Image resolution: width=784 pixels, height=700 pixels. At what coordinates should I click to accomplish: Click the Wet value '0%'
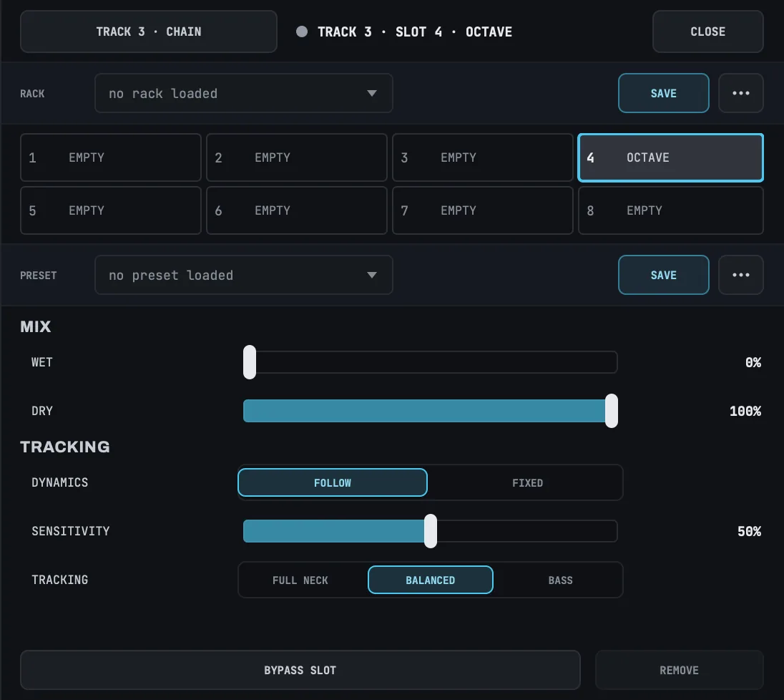click(753, 362)
